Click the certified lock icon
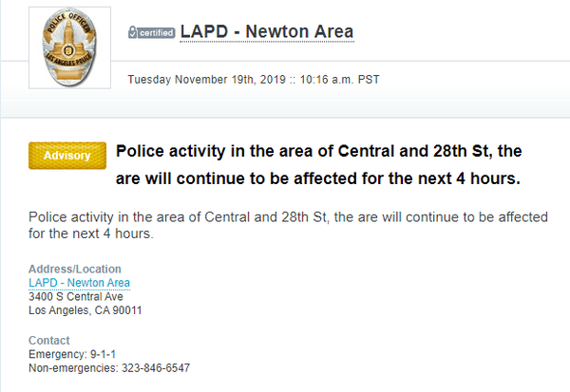 132,32
